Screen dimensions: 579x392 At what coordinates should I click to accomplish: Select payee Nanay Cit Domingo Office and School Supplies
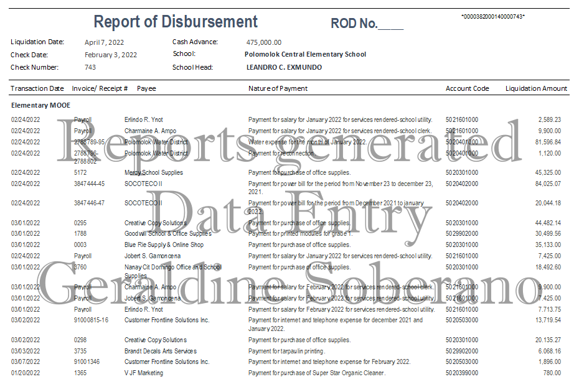tap(173, 271)
